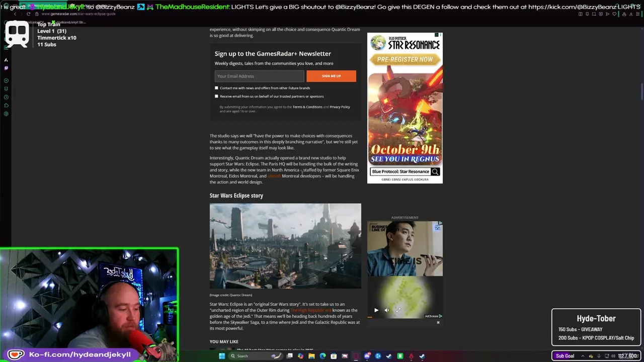Follow 'The High Republic era' link

coord(311,310)
